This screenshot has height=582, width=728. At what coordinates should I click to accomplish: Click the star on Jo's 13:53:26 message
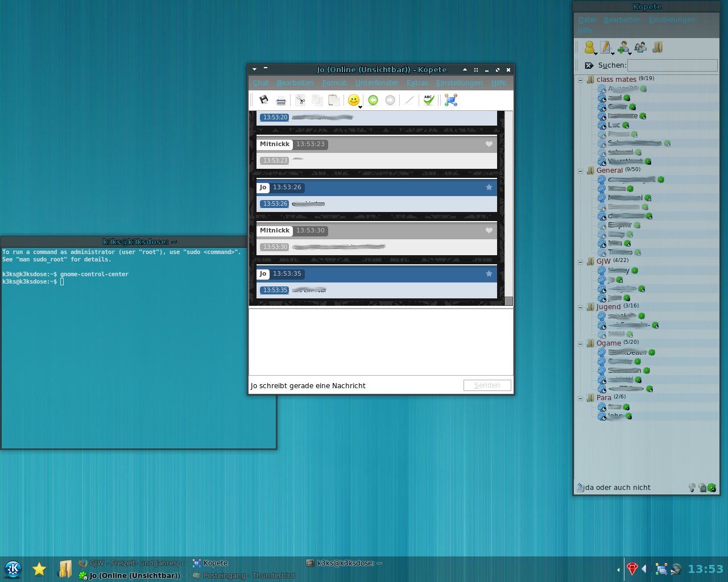[x=489, y=187]
